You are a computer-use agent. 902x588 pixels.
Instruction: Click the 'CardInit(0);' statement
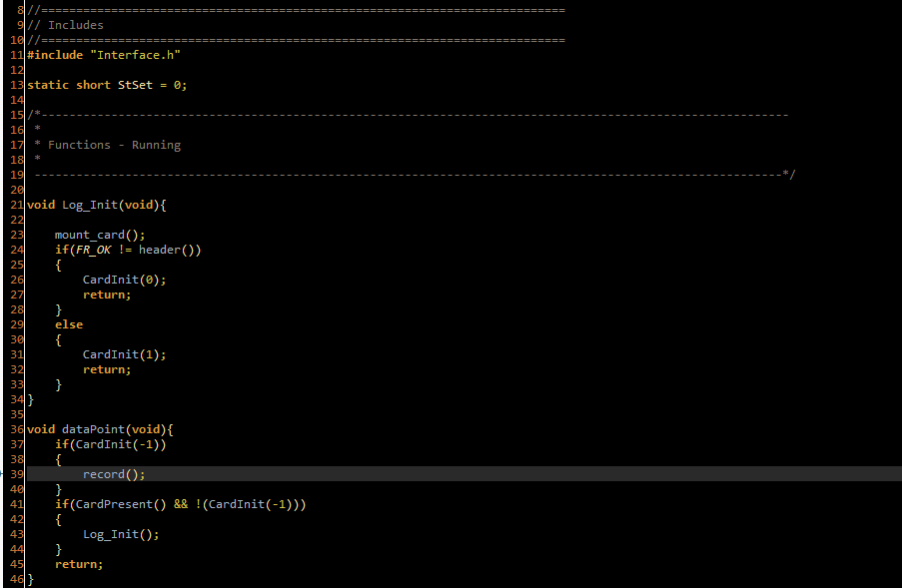tap(124, 280)
